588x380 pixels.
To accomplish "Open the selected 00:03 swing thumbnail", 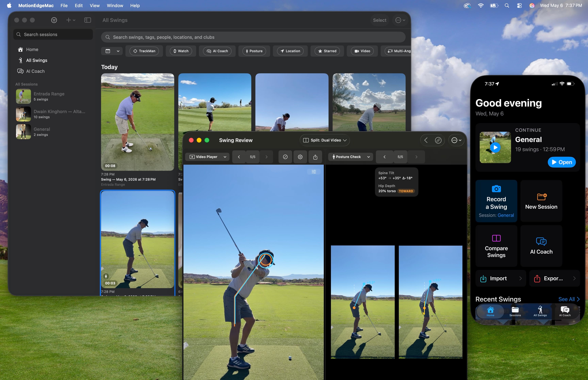I will pyautogui.click(x=137, y=239).
